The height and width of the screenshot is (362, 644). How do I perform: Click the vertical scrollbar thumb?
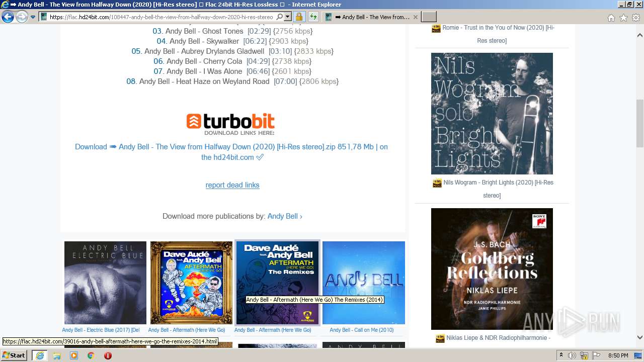point(640,123)
